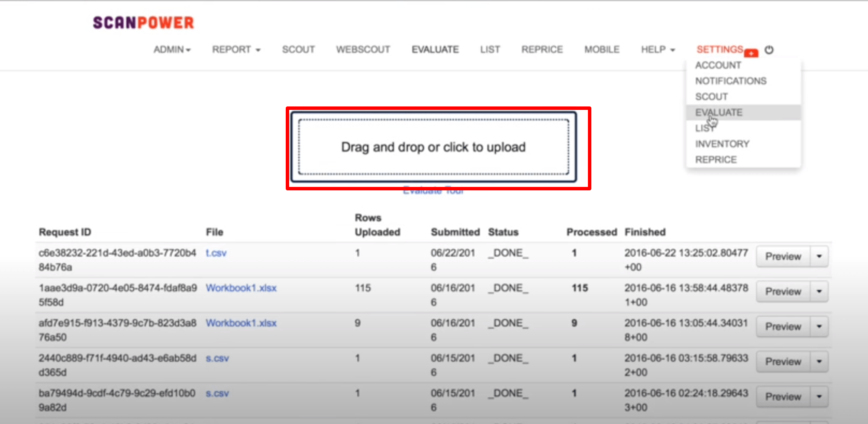Preview the 9-row Workbook1.xlsx request
This screenshot has width=868, height=424.
pyautogui.click(x=783, y=327)
